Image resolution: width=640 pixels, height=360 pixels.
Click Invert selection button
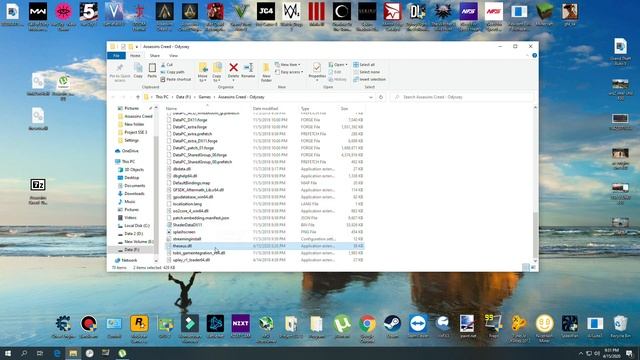pyautogui.click(x=369, y=79)
